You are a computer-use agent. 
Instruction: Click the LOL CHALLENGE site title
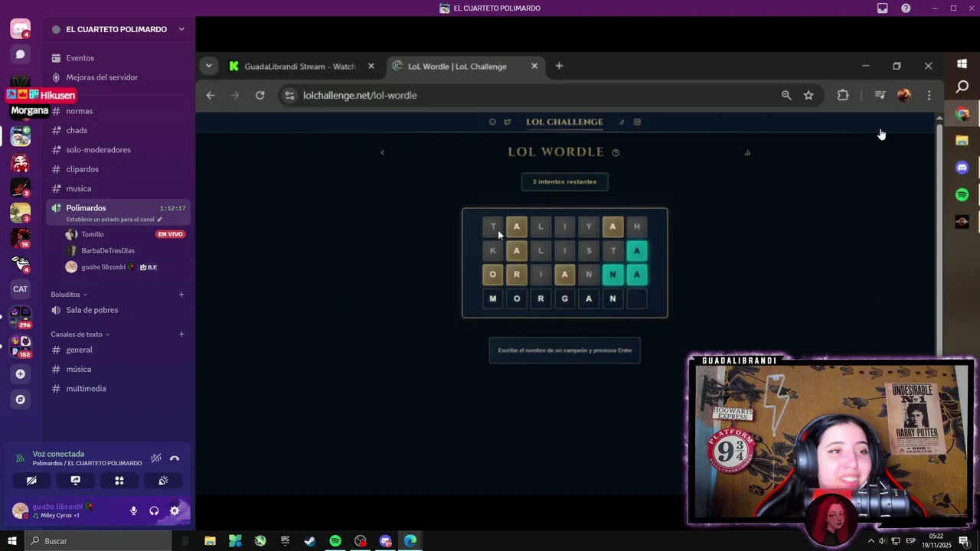point(564,122)
